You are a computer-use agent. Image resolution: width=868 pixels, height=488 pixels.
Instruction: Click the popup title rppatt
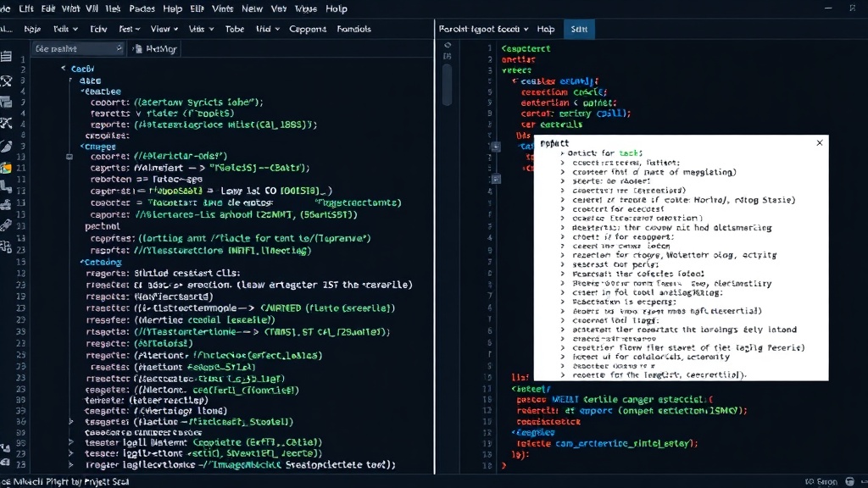point(554,142)
